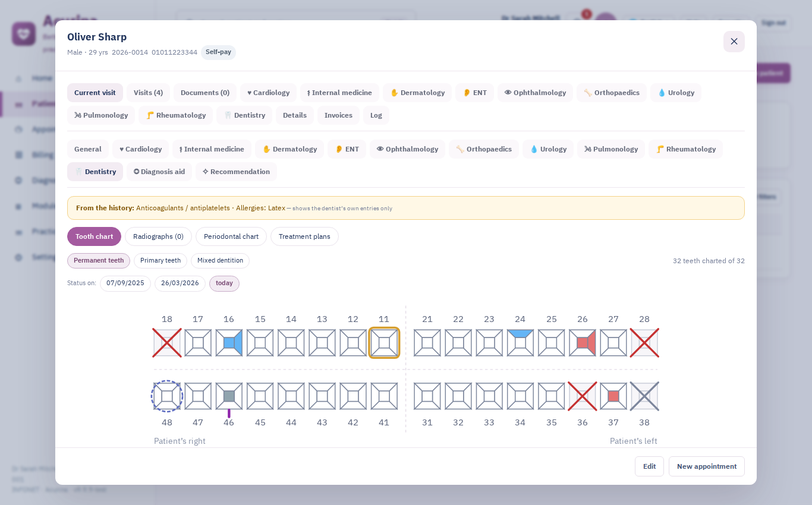Viewport: 812px width, 505px height.
Task: Open the Treatment plans view
Action: pos(304,236)
